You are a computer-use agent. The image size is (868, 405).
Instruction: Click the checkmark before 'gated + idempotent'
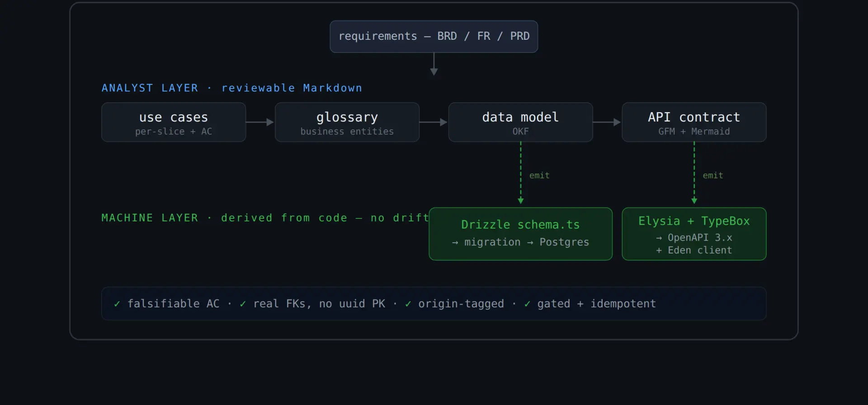tap(527, 304)
